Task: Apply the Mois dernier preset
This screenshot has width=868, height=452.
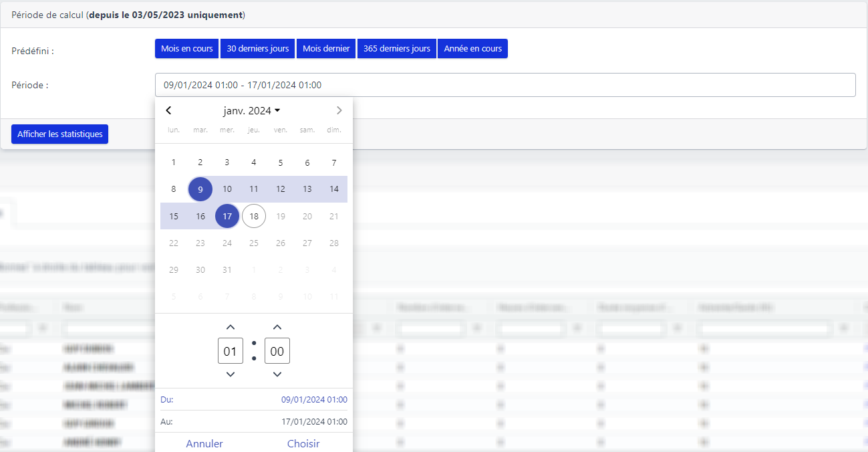Action: tap(326, 49)
